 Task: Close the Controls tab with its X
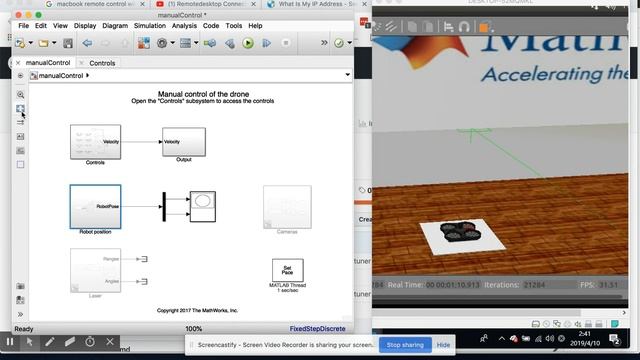tap(81, 63)
